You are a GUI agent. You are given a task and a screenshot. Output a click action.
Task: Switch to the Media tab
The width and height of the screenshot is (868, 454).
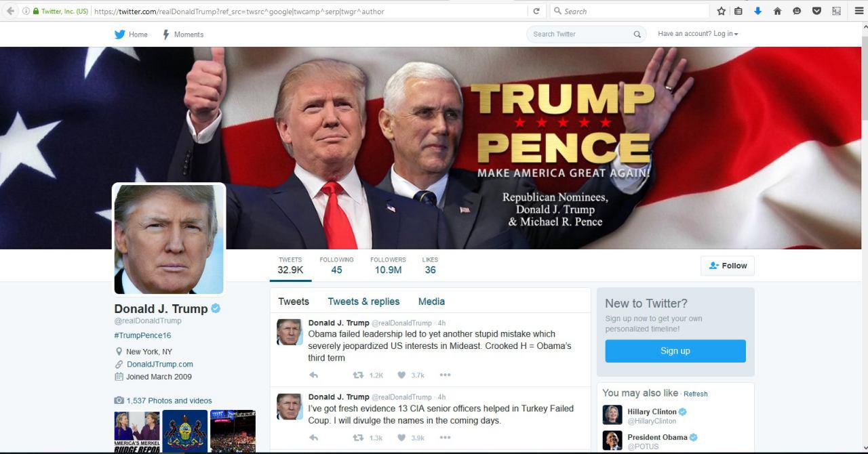pos(431,302)
